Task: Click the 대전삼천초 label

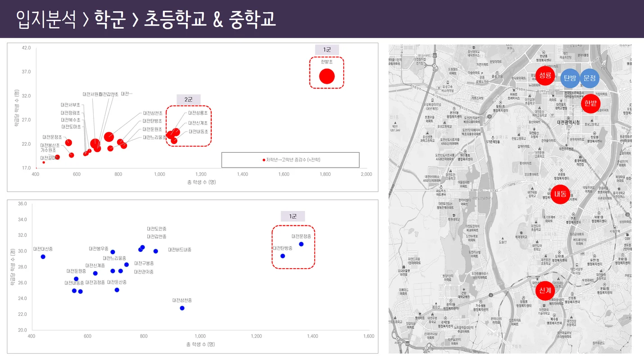Action: [x=153, y=113]
